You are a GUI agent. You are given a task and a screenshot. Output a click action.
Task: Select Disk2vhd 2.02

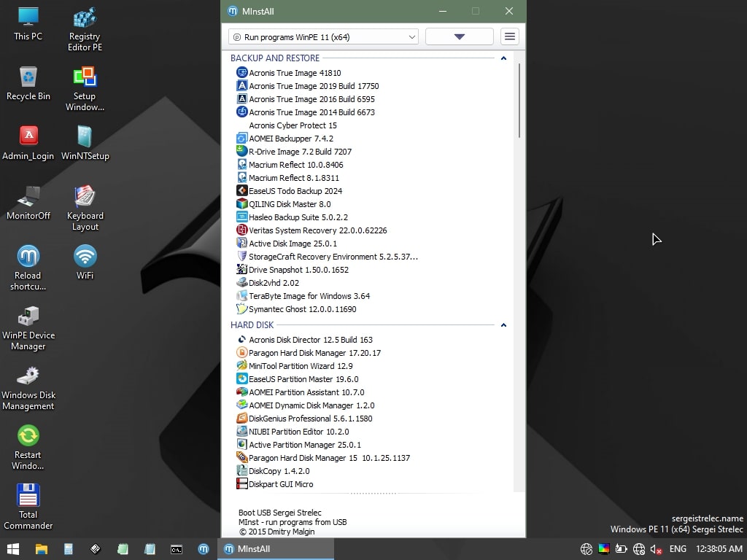click(274, 283)
